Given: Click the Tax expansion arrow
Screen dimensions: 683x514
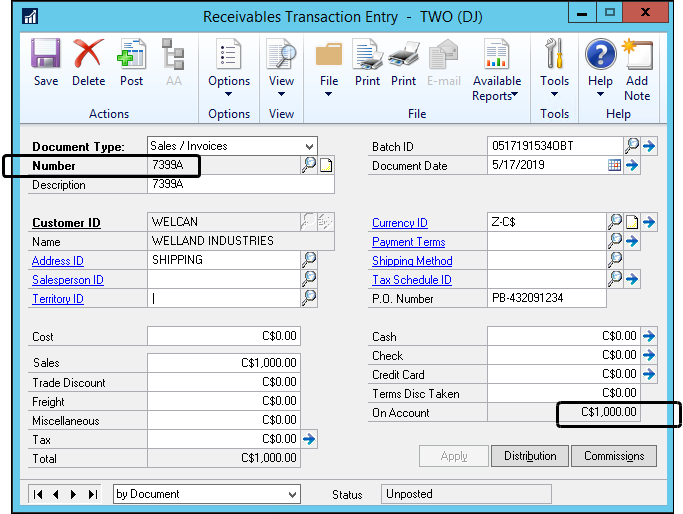Looking at the screenshot, I should [309, 439].
